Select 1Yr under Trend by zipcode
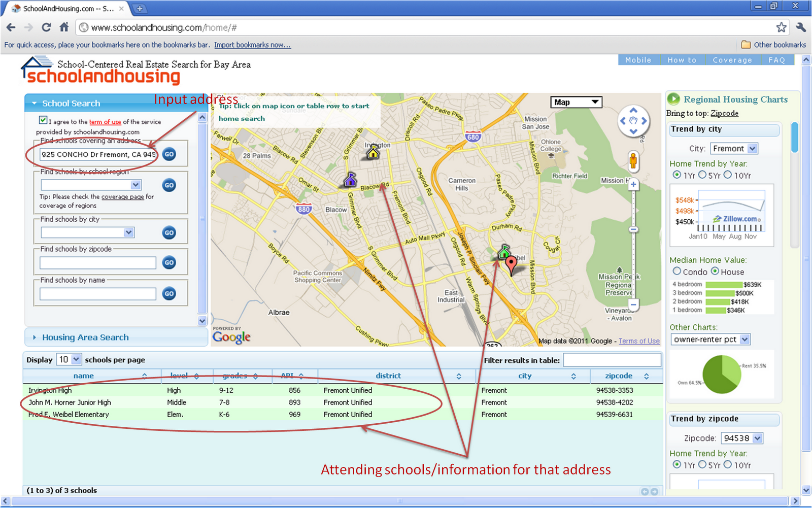The width and height of the screenshot is (812, 508). point(676,464)
